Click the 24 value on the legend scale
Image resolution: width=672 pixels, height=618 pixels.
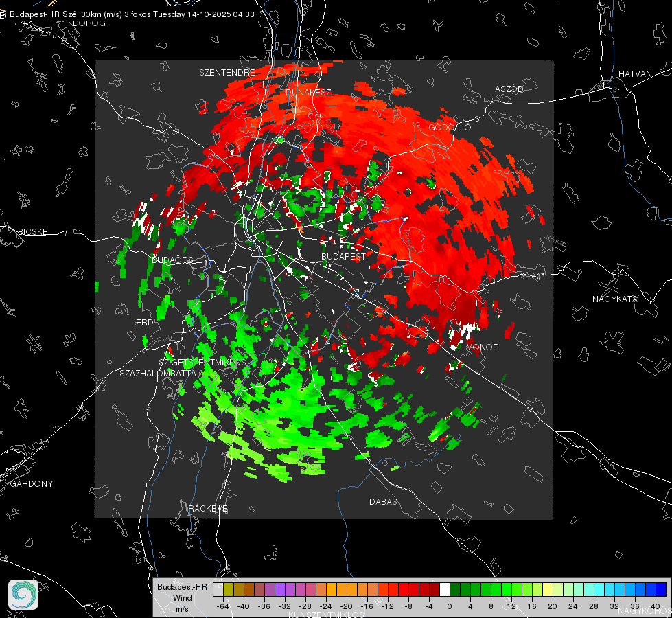click(573, 606)
